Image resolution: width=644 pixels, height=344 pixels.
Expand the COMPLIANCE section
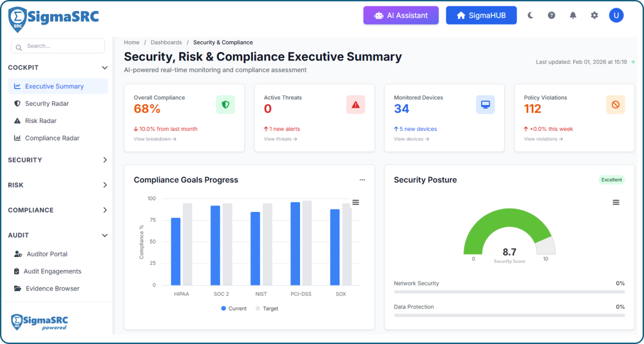click(x=57, y=210)
